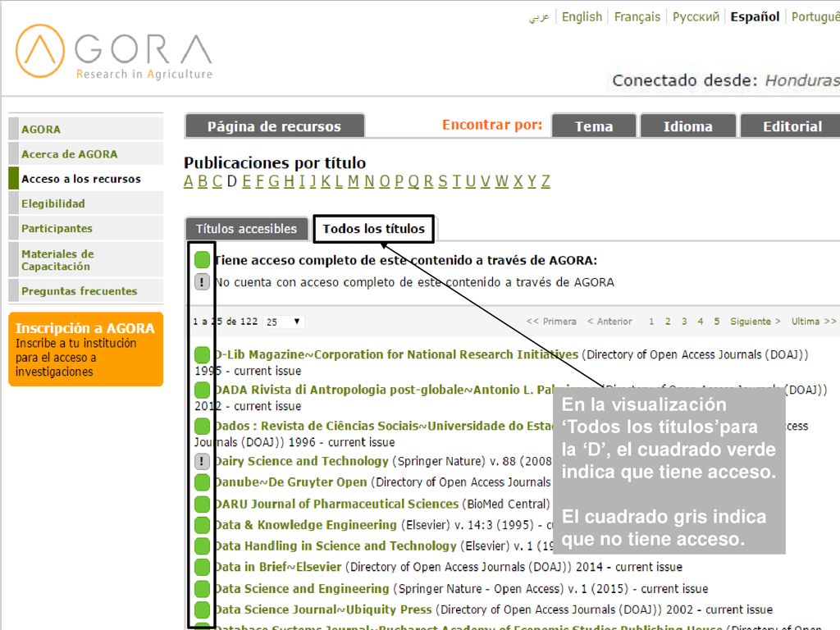Click Inscripción a AGORA orange button
Image resolution: width=840 pixels, height=630 pixels.
85,349
